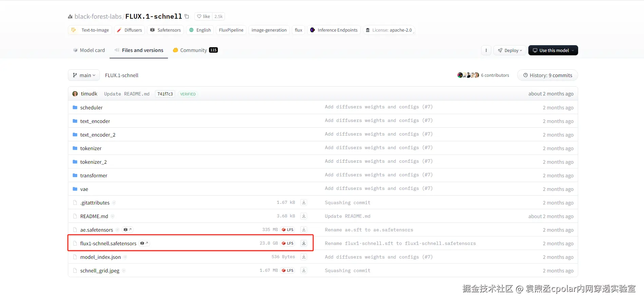Click the security scan icon beside README.md
Image resolution: width=644 pixels, height=302 pixels.
(x=113, y=216)
